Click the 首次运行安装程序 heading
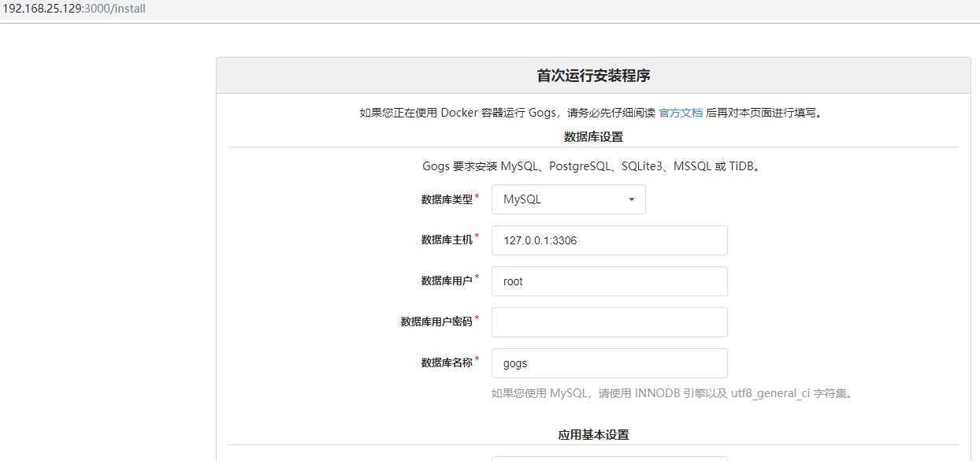Screen dimensions: 980x461 (x=593, y=76)
